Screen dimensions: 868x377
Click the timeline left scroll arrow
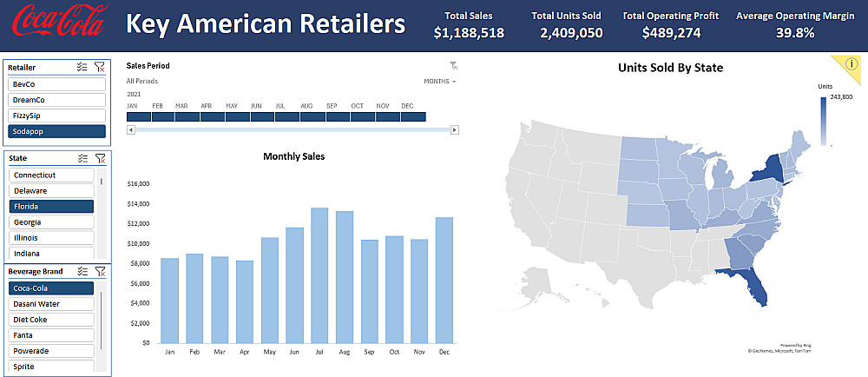click(131, 129)
